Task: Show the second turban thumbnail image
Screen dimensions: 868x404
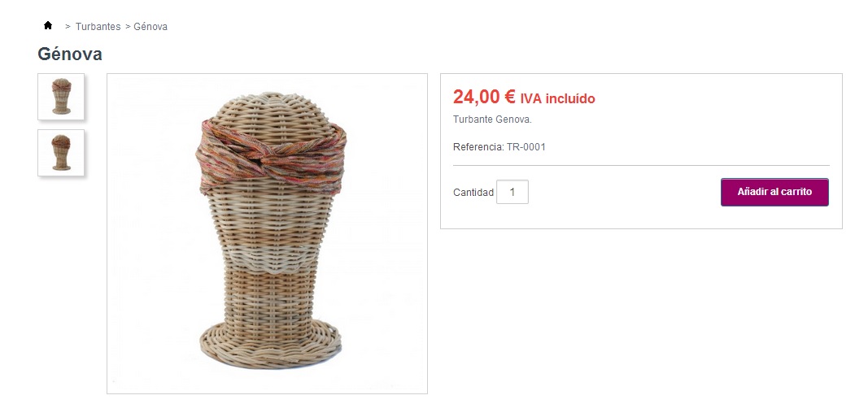Action: [x=61, y=153]
